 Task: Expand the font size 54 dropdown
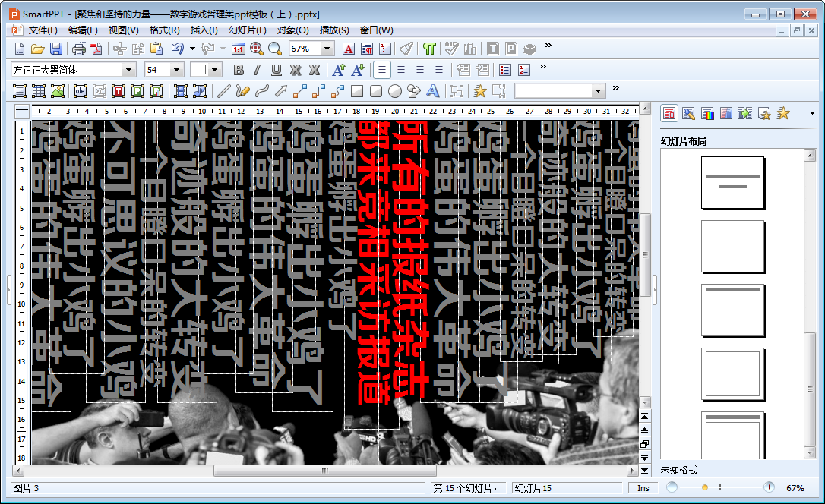click(177, 70)
